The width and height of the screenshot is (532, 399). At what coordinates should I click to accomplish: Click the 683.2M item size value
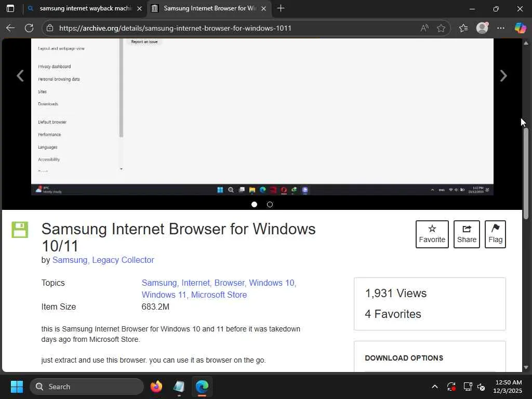click(x=155, y=307)
